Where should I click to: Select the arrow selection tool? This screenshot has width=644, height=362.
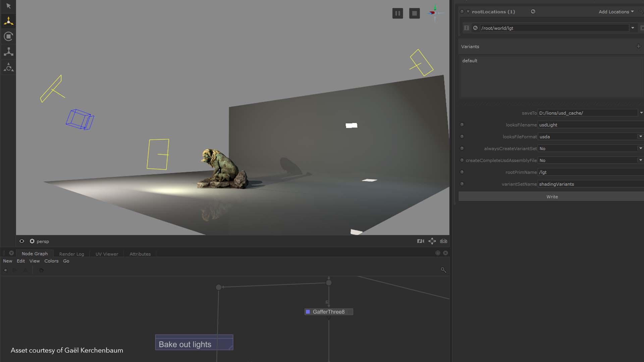pos(8,6)
